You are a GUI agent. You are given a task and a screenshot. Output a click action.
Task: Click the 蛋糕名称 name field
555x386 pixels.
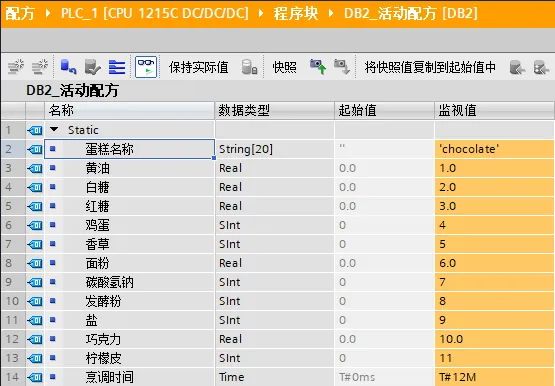pos(130,149)
